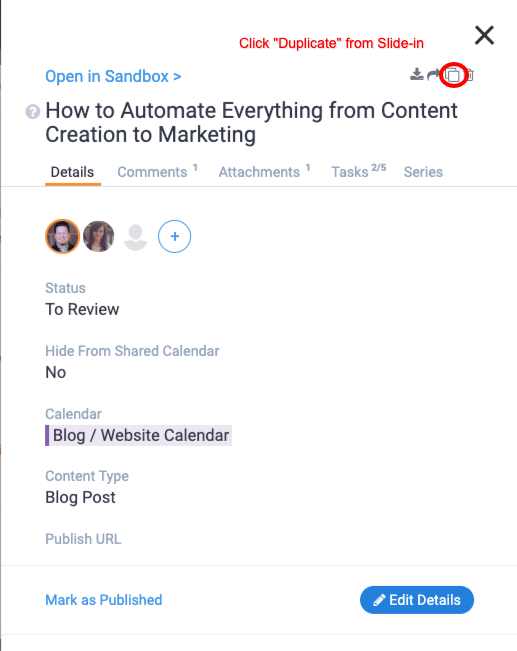The height and width of the screenshot is (651, 517).
Task: Click the question mark help icon
Action: click(33, 111)
